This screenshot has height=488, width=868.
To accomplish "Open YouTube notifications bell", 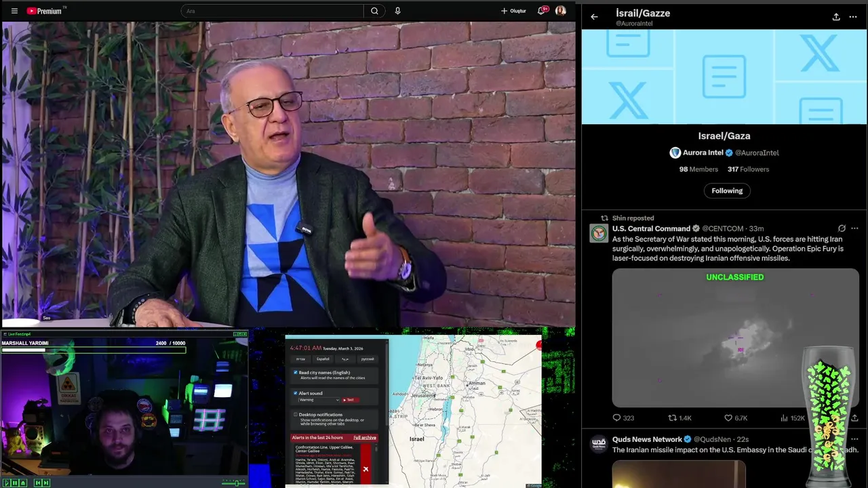I will [542, 11].
